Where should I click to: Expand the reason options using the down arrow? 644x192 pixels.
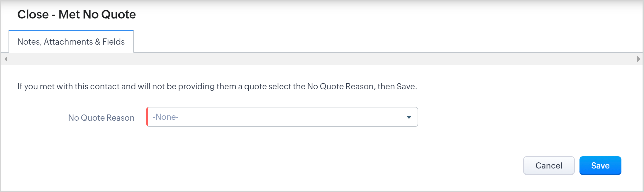[409, 117]
